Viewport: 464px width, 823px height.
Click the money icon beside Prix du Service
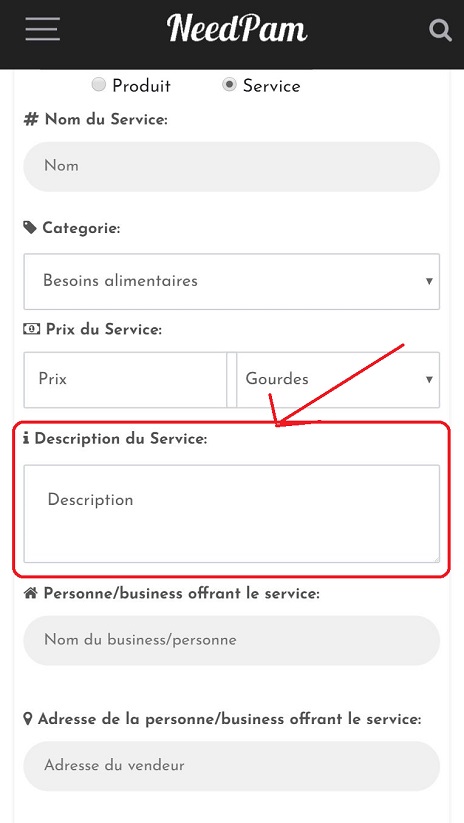[31, 329]
